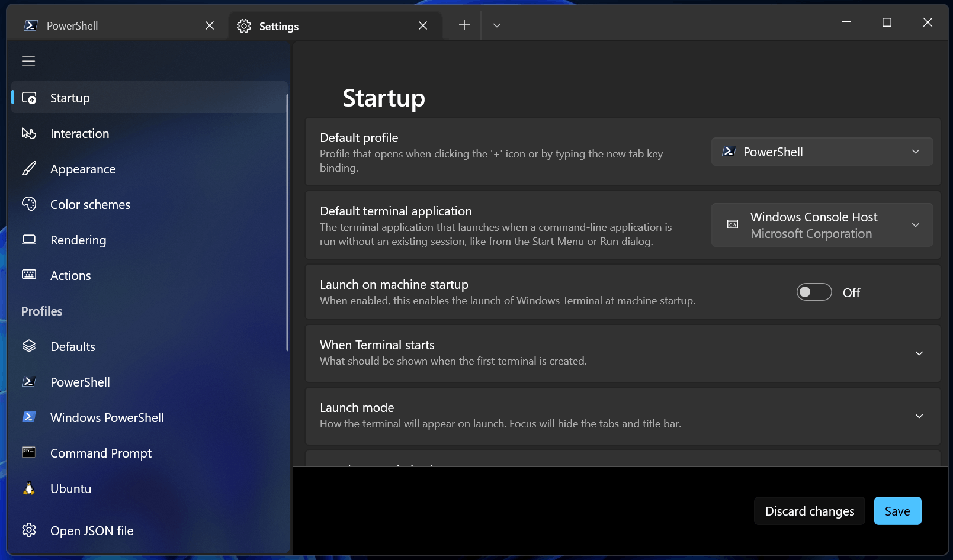953x560 pixels.
Task: Select the Interaction settings icon
Action: point(28,133)
